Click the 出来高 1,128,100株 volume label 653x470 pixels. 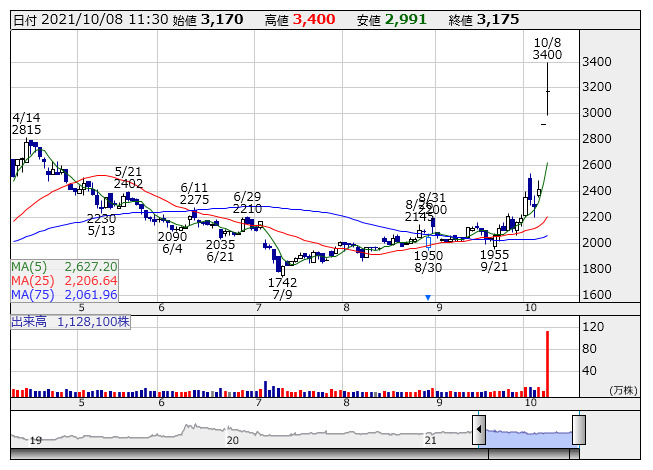tap(70, 322)
